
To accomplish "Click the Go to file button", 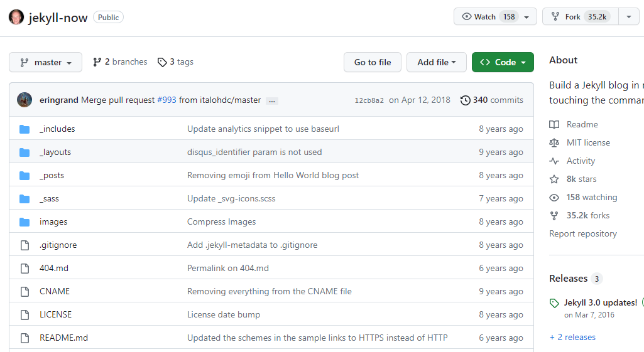I will click(373, 62).
